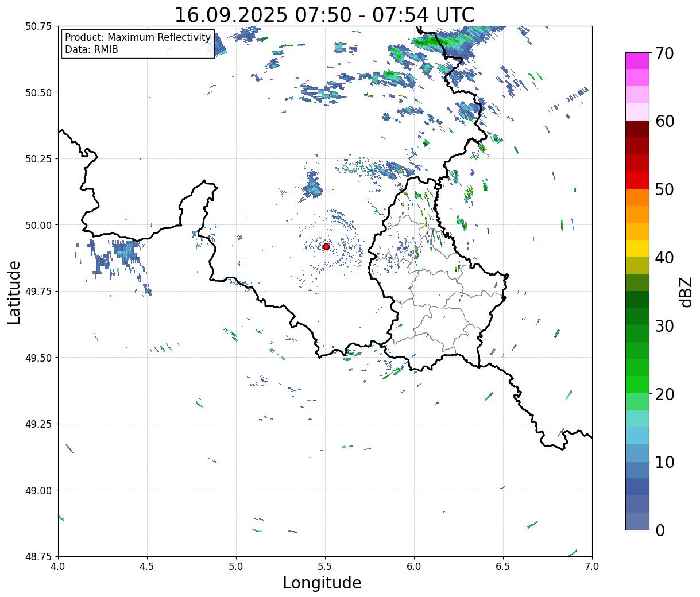Click the colorbar tick label '0'
The width and height of the screenshot is (700, 597).
tap(660, 530)
